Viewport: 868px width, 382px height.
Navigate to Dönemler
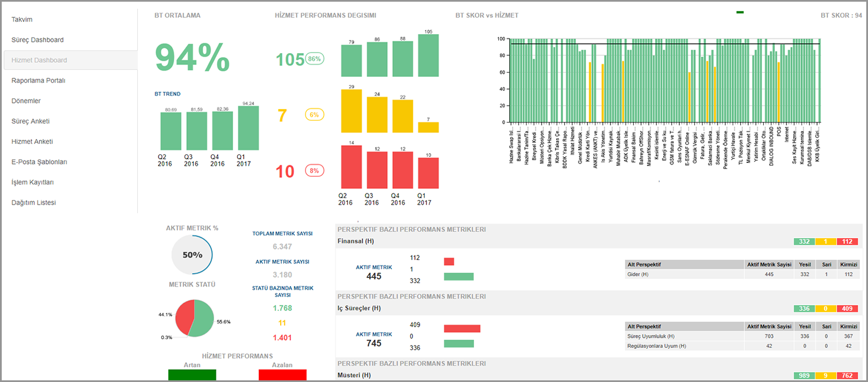26,101
